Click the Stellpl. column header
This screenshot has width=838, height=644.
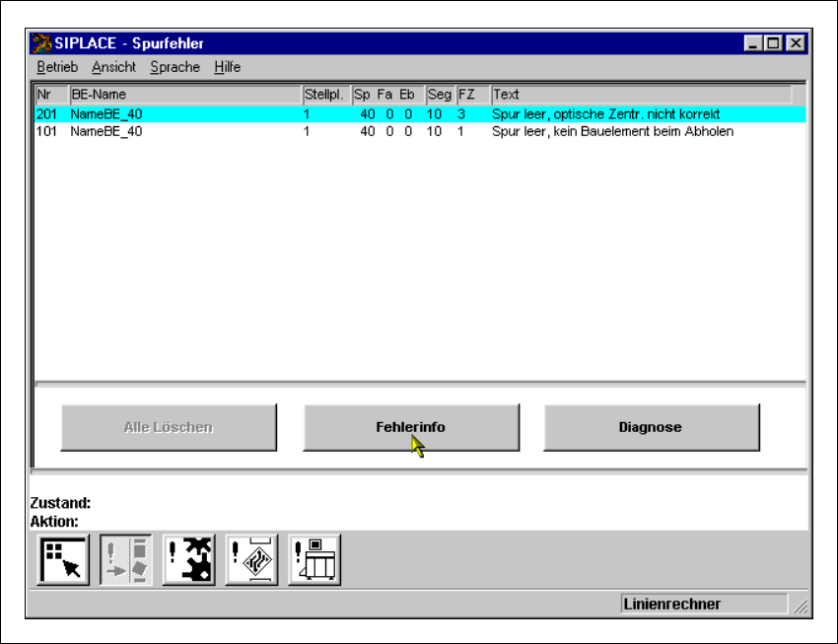tap(326, 95)
